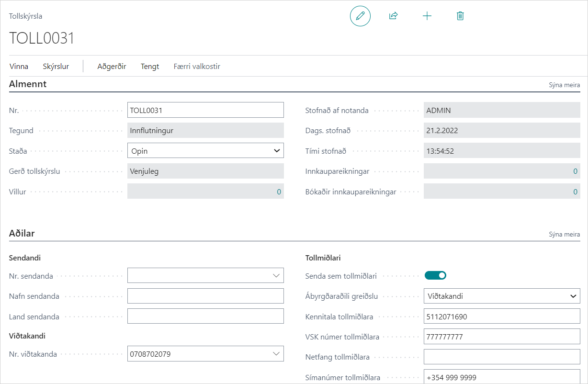Click the Netfang tollmiðlara input field

pyautogui.click(x=502, y=357)
